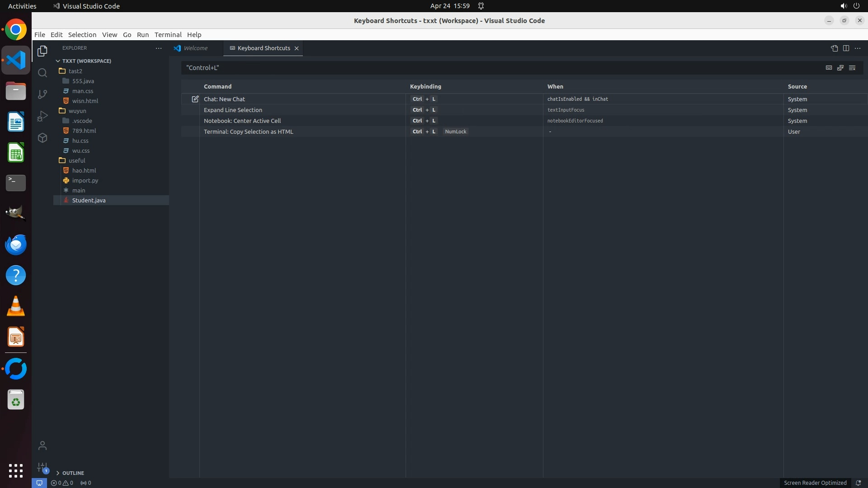Click the Accounts icon in activity bar
The width and height of the screenshot is (868, 488).
coord(42,446)
